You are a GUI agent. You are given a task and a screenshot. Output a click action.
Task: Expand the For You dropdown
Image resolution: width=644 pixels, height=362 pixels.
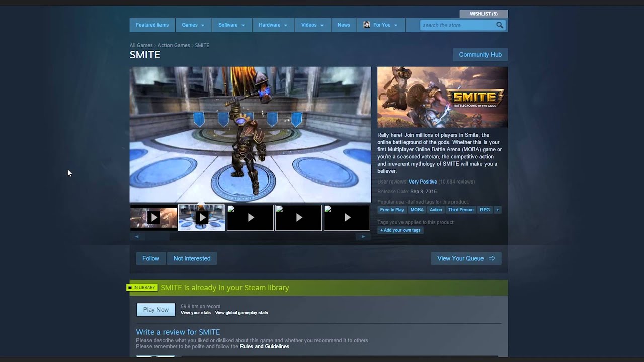(381, 25)
